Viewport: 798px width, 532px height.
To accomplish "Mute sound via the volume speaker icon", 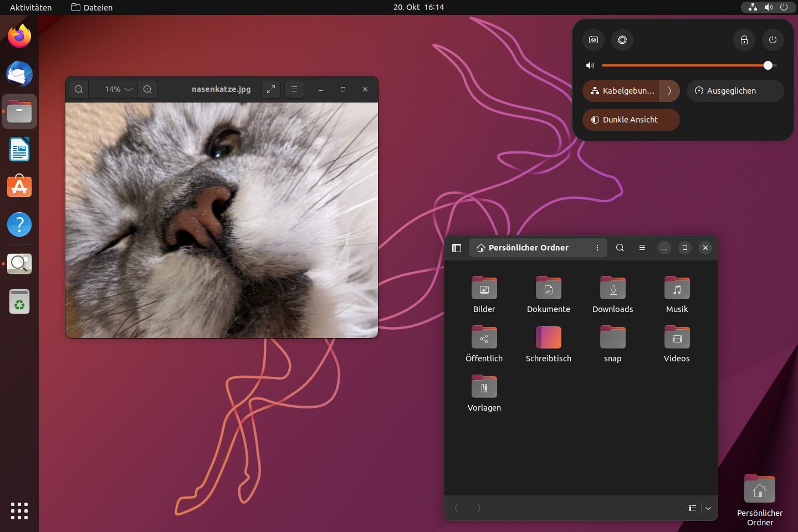I will pyautogui.click(x=590, y=65).
